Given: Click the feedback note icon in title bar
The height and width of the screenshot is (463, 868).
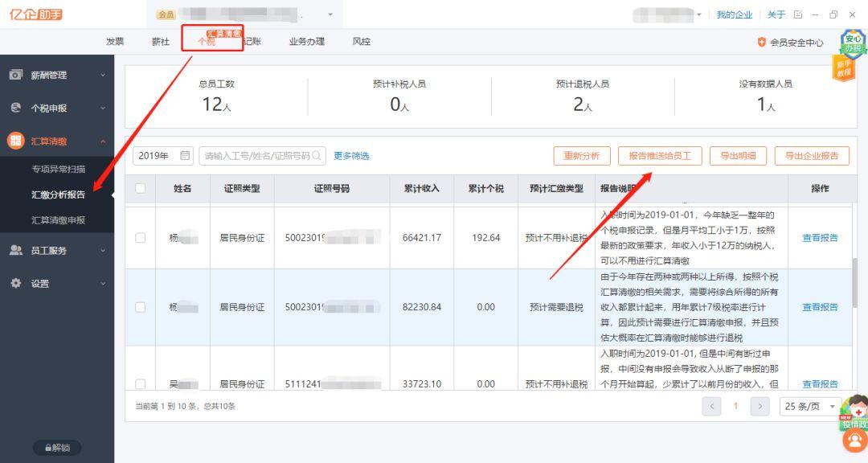Looking at the screenshot, I should tap(798, 14).
